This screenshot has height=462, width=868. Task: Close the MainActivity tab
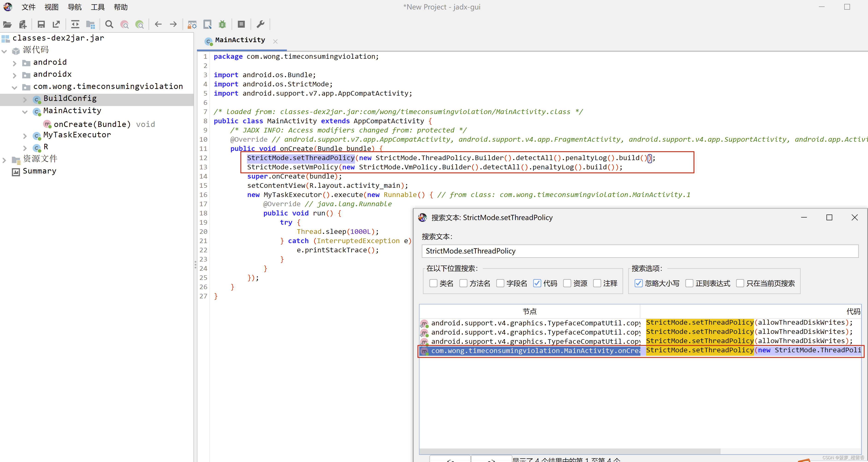pyautogui.click(x=275, y=41)
